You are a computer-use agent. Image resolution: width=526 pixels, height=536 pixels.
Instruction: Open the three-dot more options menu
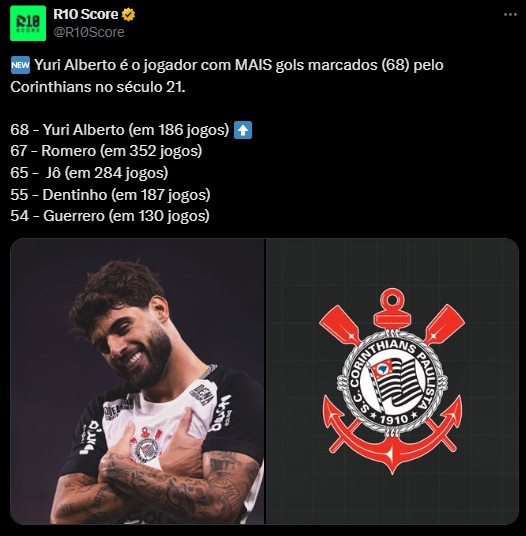point(510,15)
